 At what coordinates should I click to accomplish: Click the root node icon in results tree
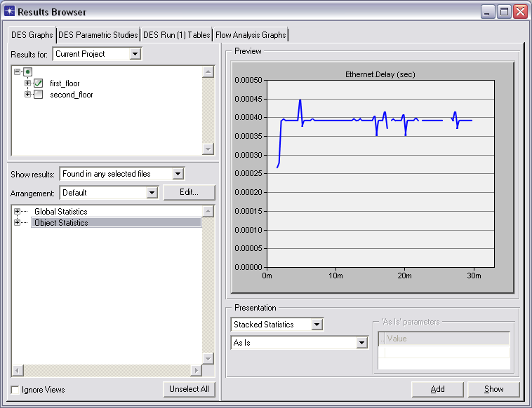point(28,72)
